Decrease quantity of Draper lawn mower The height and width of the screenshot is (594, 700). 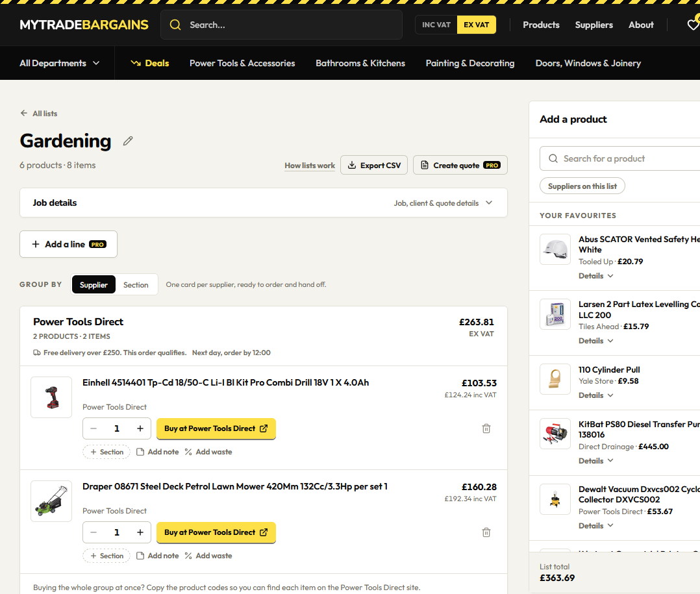94,532
